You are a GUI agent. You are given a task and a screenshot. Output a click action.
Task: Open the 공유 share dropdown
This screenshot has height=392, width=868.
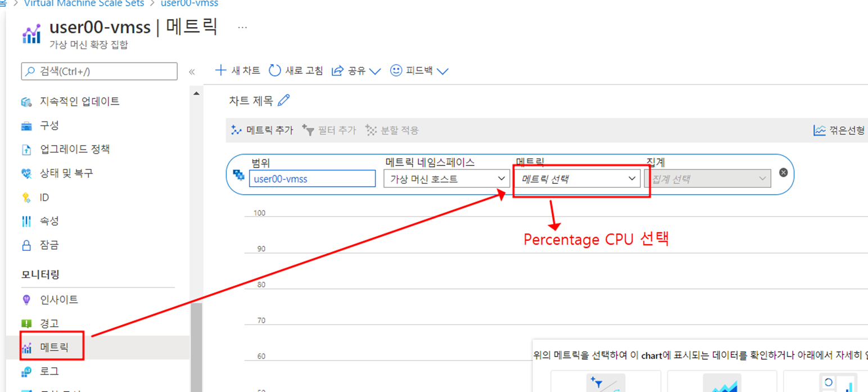(x=356, y=71)
